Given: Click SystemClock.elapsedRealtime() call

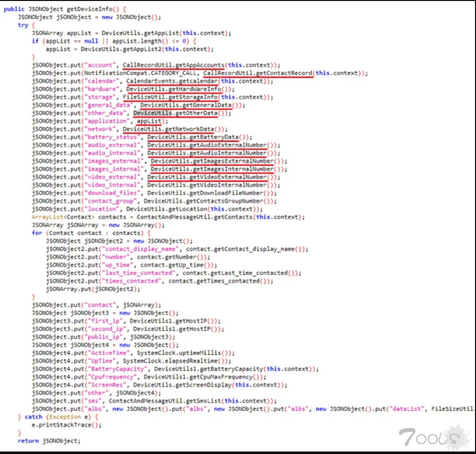Looking at the screenshot, I should (175, 361).
